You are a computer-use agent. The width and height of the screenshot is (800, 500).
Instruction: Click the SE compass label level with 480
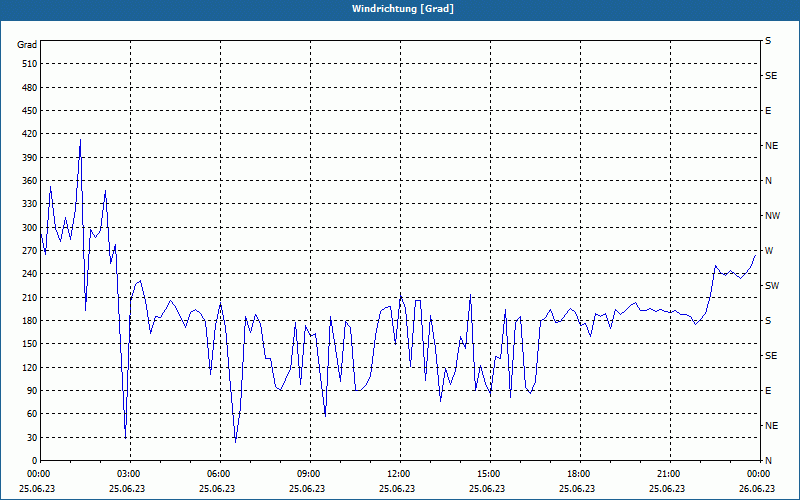tap(771, 76)
